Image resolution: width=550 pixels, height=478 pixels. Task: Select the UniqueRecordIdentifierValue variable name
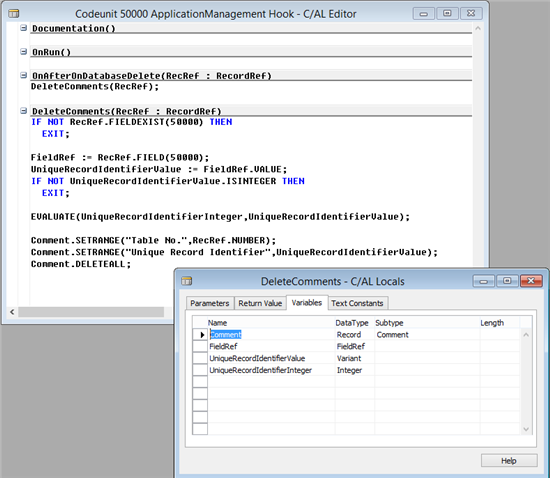point(257,358)
